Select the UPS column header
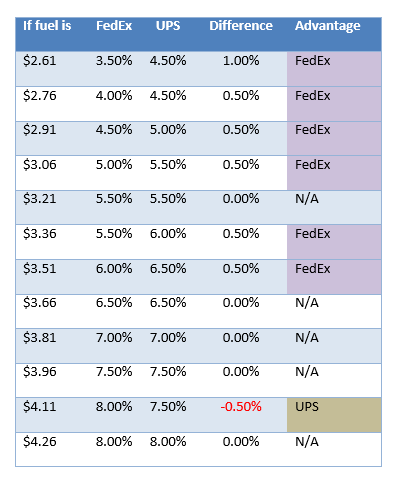This screenshot has height=477, width=397. tap(168, 26)
